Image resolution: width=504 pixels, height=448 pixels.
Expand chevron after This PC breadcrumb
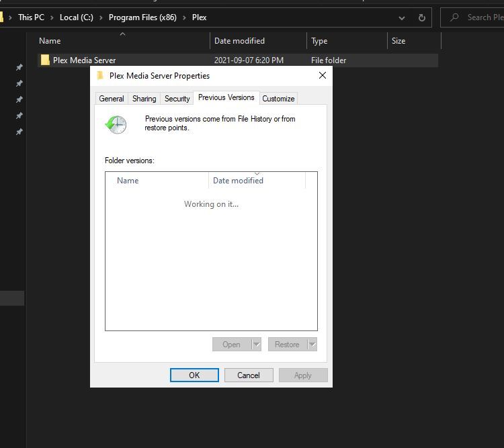[52, 17]
